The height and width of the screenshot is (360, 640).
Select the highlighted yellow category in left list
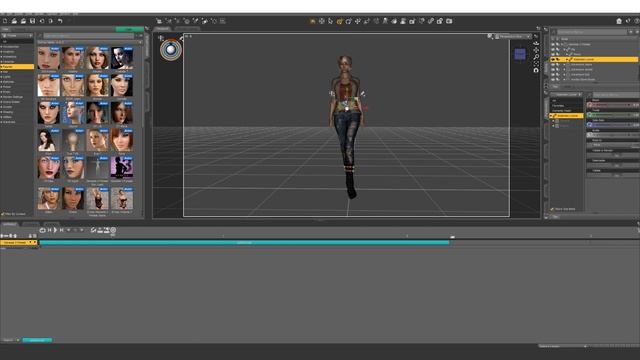tap(17, 67)
